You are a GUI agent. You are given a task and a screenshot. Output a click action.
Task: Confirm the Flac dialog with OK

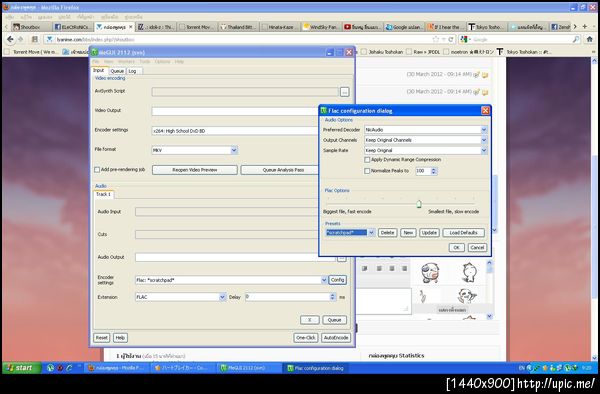[x=456, y=247]
